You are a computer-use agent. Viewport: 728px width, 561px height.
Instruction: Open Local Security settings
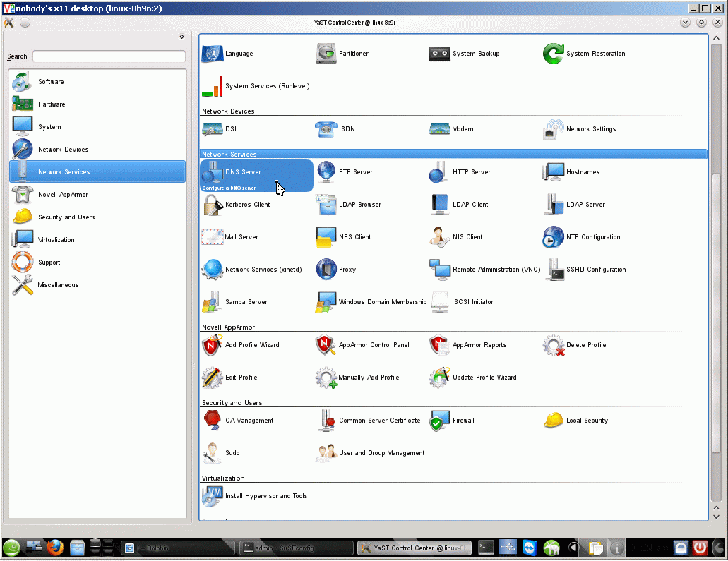pyautogui.click(x=575, y=421)
